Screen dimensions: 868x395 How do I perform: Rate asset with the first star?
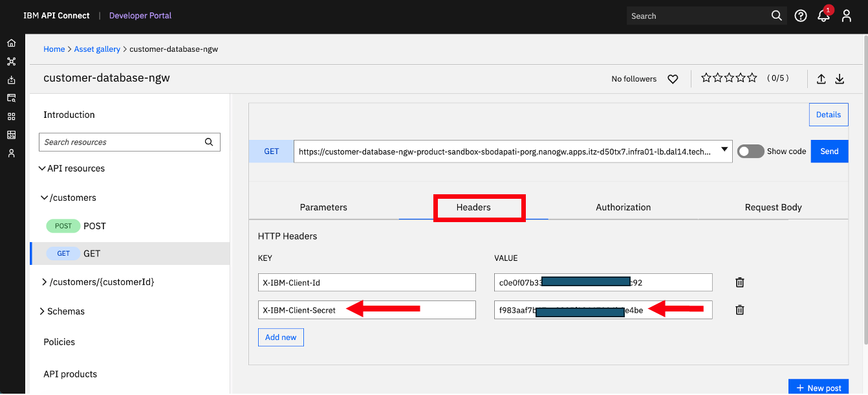(x=706, y=78)
